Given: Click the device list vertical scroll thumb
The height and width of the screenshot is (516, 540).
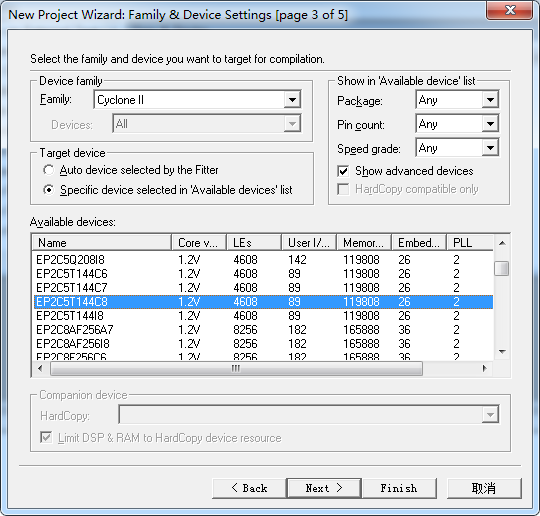Looking at the screenshot, I should (502, 268).
